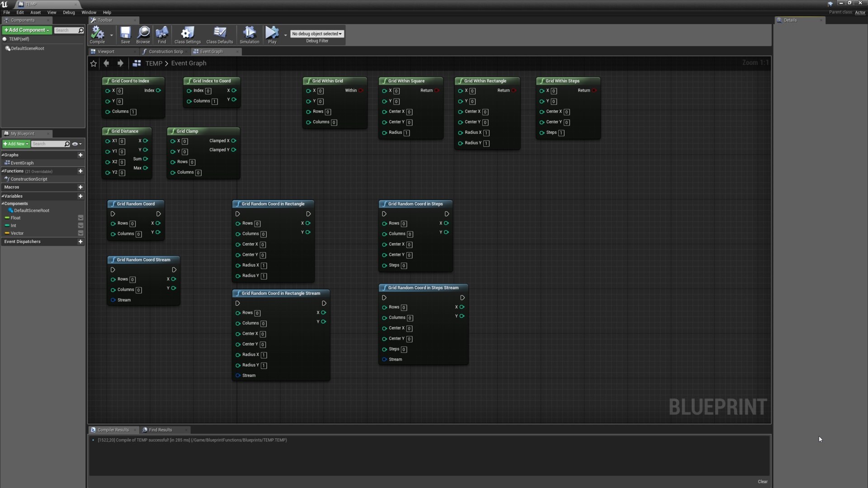This screenshot has width=868, height=488.
Task: Click the My Blueprint search field
Action: 49,144
